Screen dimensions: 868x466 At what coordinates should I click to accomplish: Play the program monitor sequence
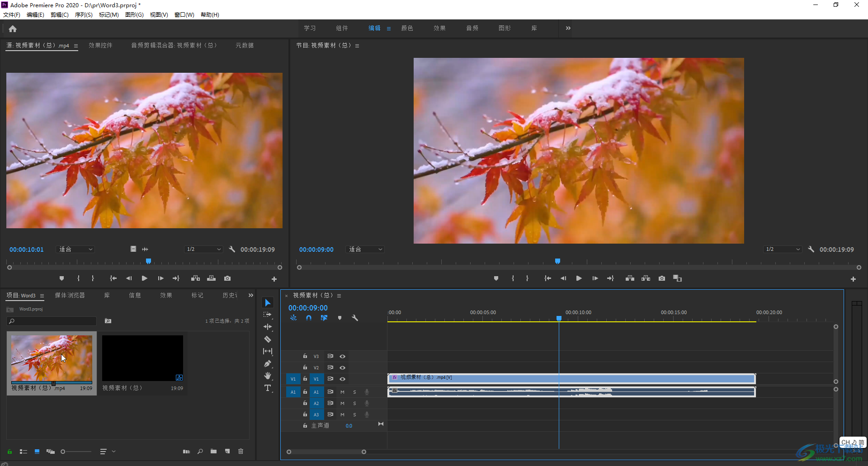click(x=579, y=278)
